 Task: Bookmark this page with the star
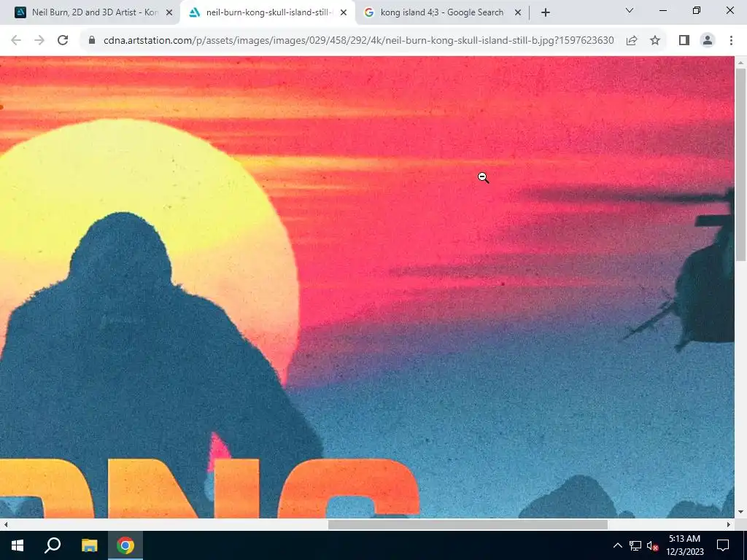(655, 41)
